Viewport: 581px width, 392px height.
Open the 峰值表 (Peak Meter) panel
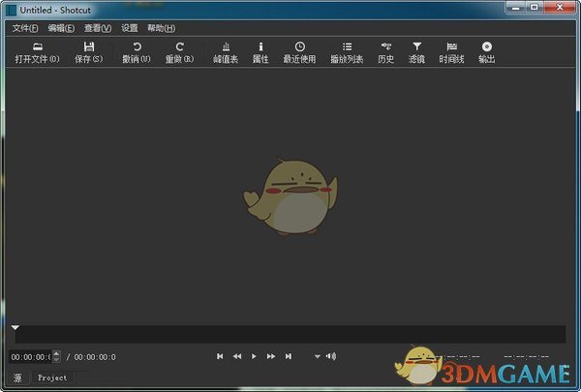click(x=226, y=52)
